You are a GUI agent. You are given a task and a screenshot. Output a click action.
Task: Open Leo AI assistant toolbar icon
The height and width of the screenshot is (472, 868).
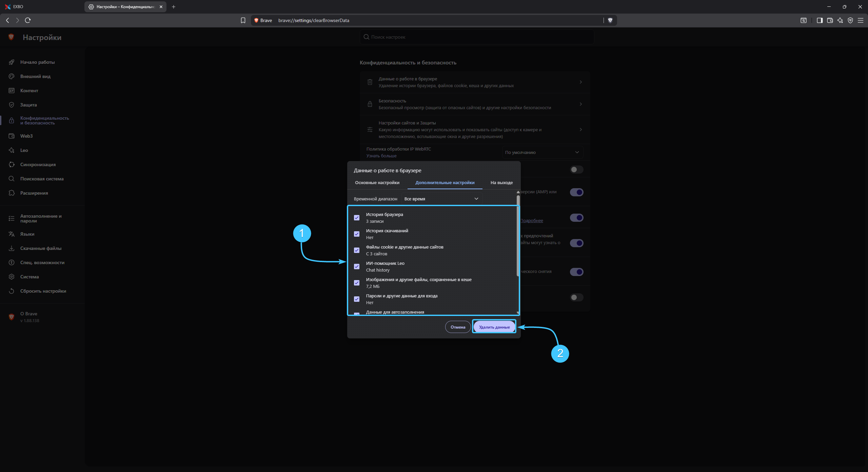[x=840, y=20]
